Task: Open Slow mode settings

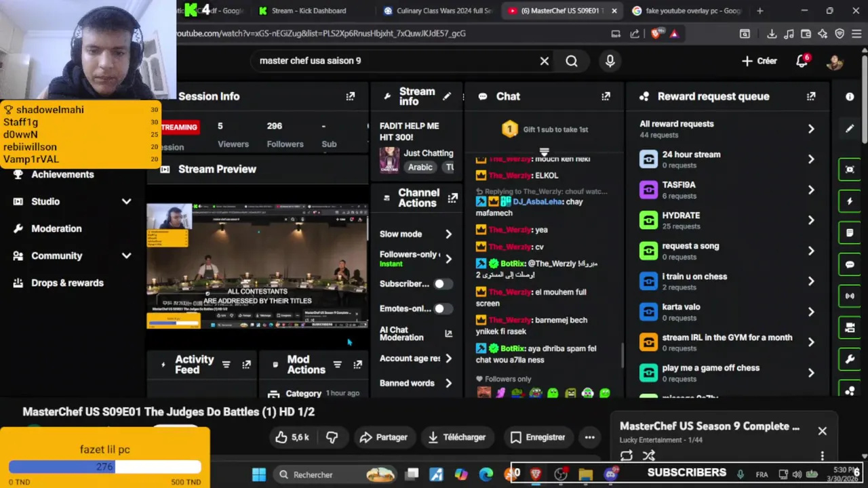Action: click(x=416, y=234)
